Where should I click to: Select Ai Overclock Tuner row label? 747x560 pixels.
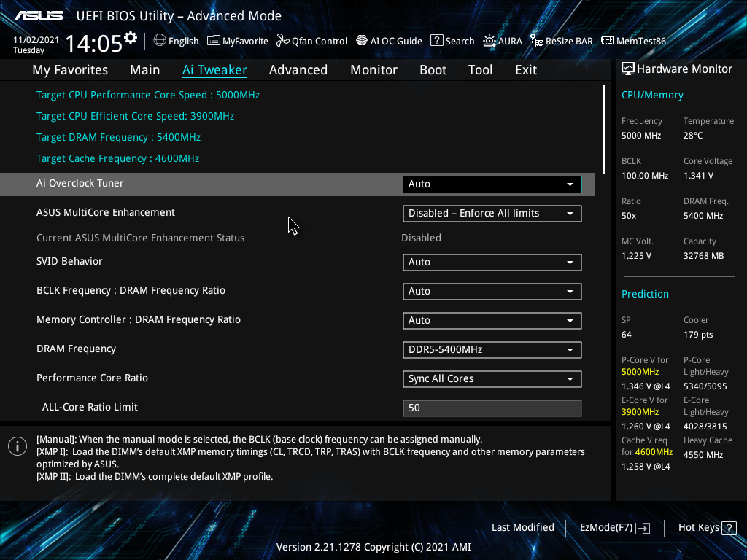coord(80,183)
